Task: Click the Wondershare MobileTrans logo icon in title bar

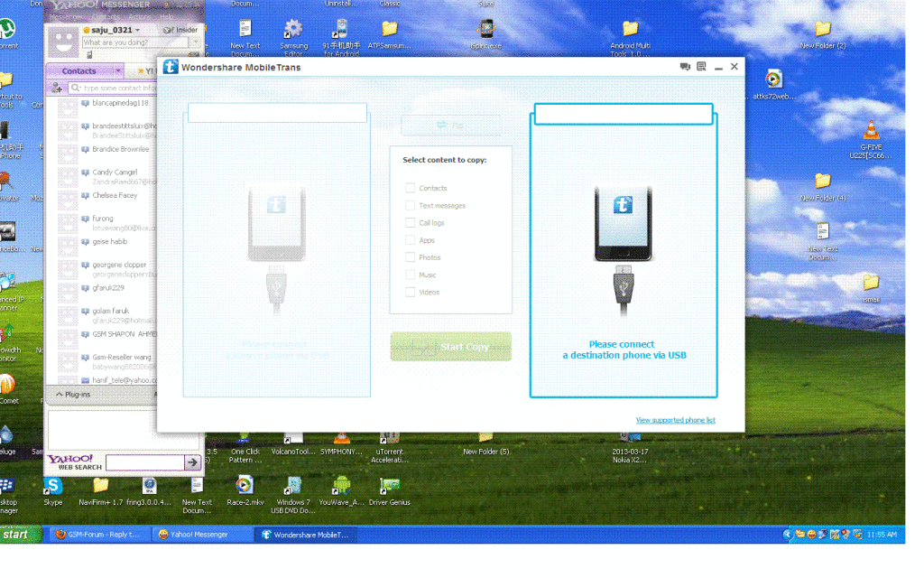Action: click(171, 67)
